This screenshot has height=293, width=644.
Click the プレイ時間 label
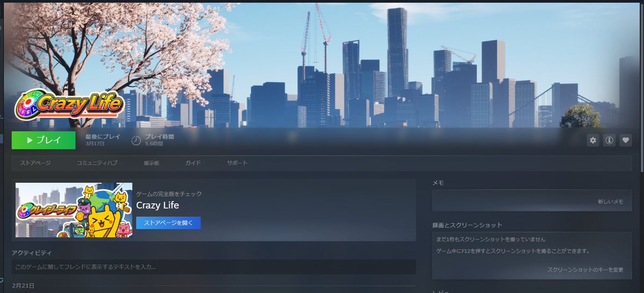[x=159, y=137]
